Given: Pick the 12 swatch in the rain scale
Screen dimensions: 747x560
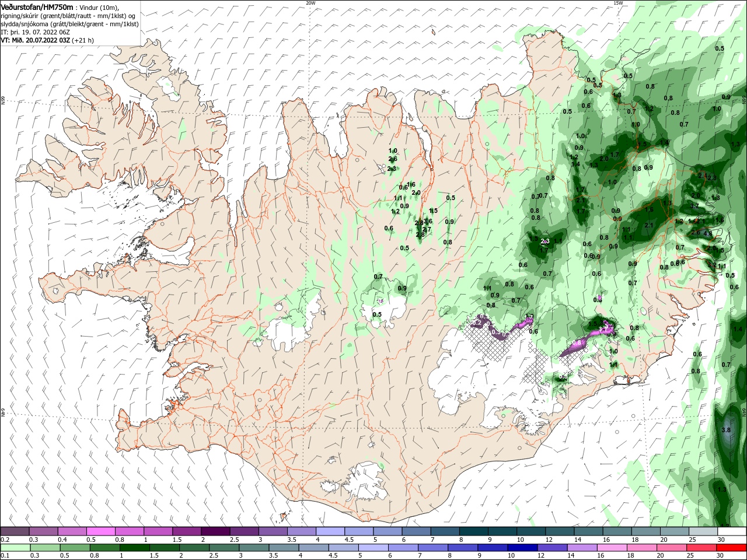Looking at the screenshot, I should (552, 548).
